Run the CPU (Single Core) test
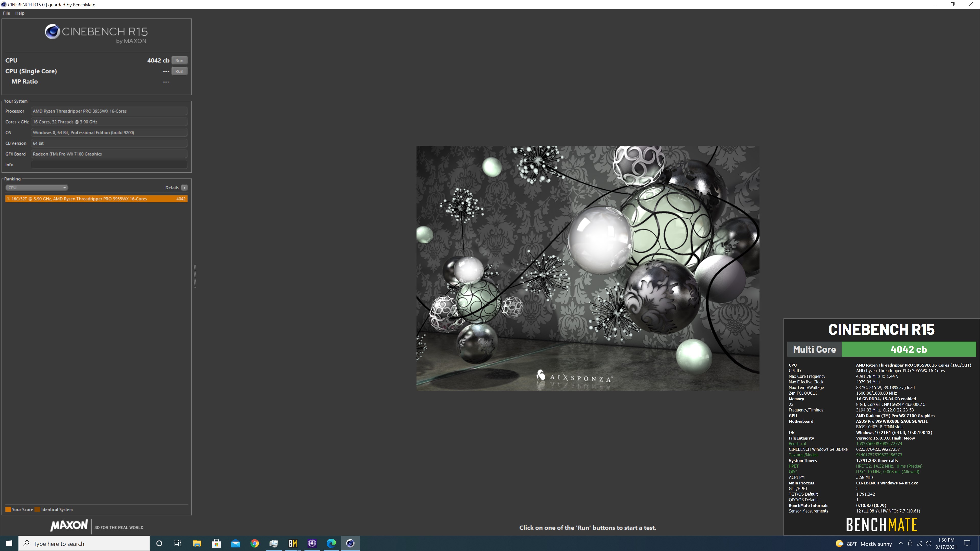980x551 pixels. (x=179, y=71)
